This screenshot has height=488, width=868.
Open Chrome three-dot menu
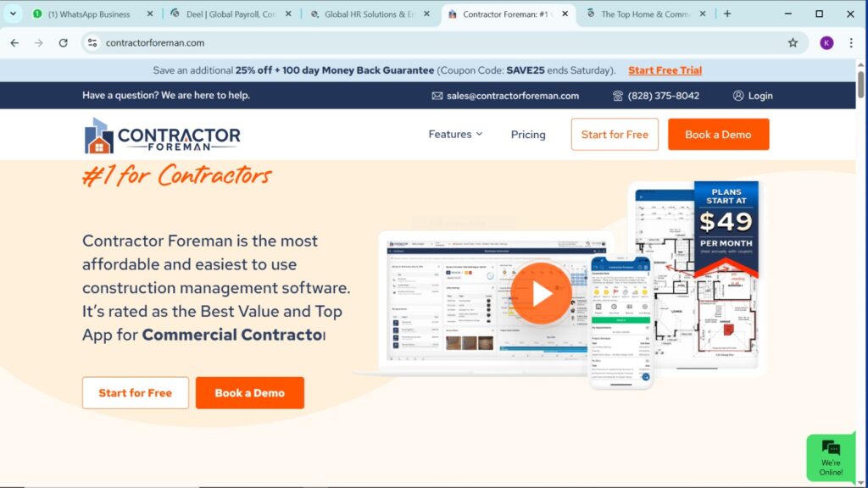(851, 42)
